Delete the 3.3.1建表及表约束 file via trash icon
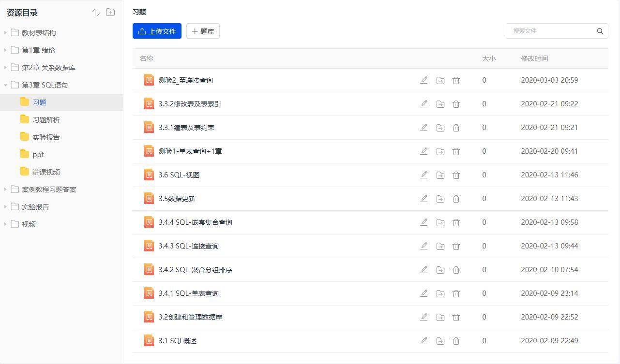 456,128
